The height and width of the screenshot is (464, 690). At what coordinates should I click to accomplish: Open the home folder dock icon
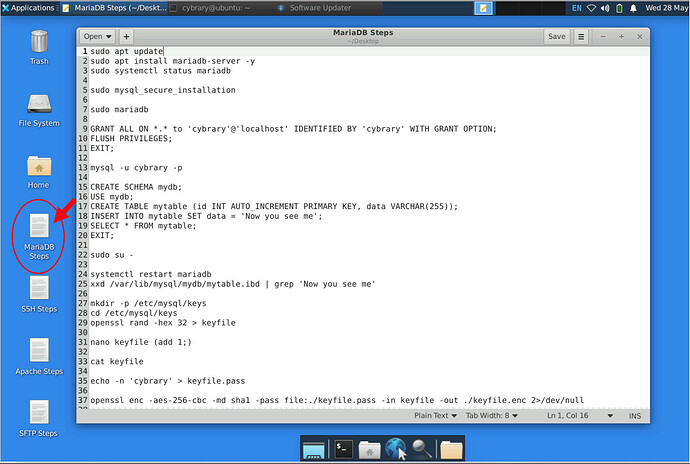point(369,450)
